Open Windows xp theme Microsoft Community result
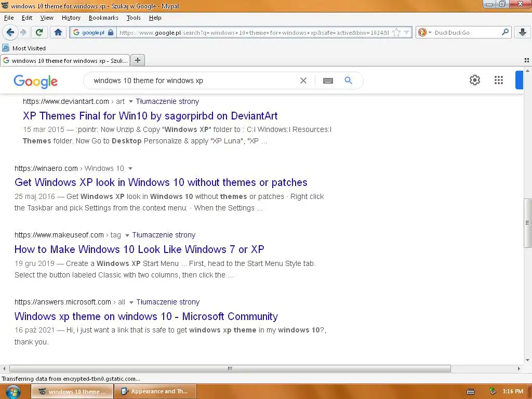Screen dimensions: 532x399 click(x=146, y=316)
